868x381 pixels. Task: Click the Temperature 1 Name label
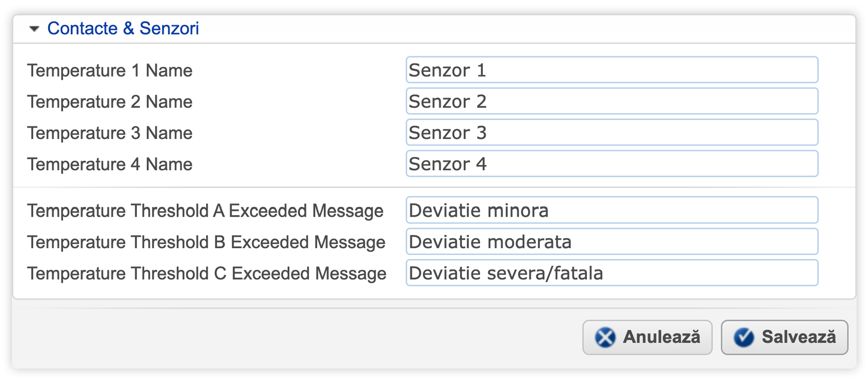(x=110, y=70)
